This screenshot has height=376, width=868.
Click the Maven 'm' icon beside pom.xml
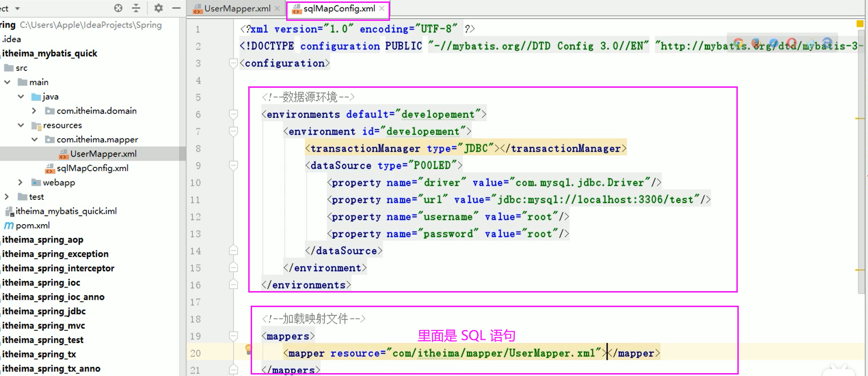(9, 226)
